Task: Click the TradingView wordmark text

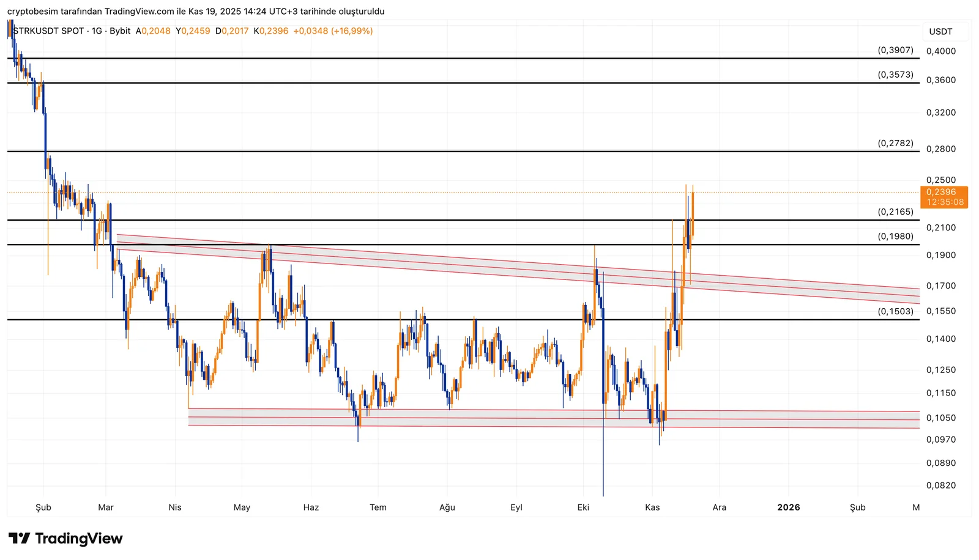Action: click(79, 539)
